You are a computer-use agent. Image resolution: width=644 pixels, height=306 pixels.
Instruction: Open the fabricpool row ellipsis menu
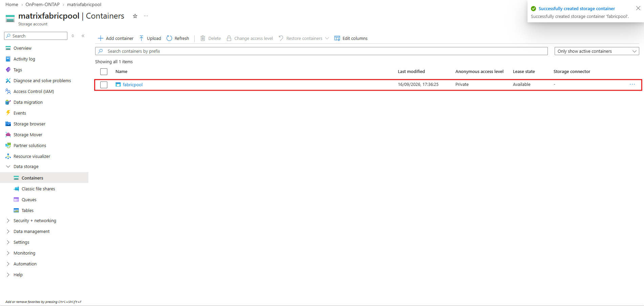coord(632,85)
